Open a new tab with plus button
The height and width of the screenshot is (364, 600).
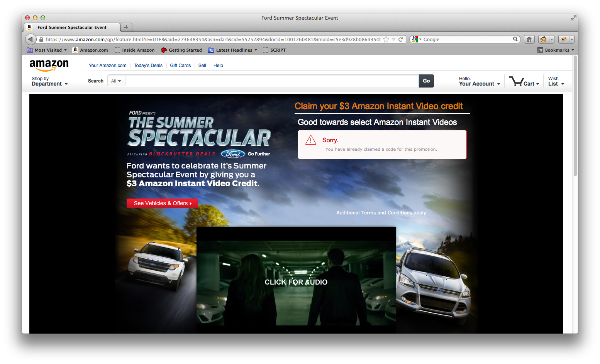pos(126,27)
